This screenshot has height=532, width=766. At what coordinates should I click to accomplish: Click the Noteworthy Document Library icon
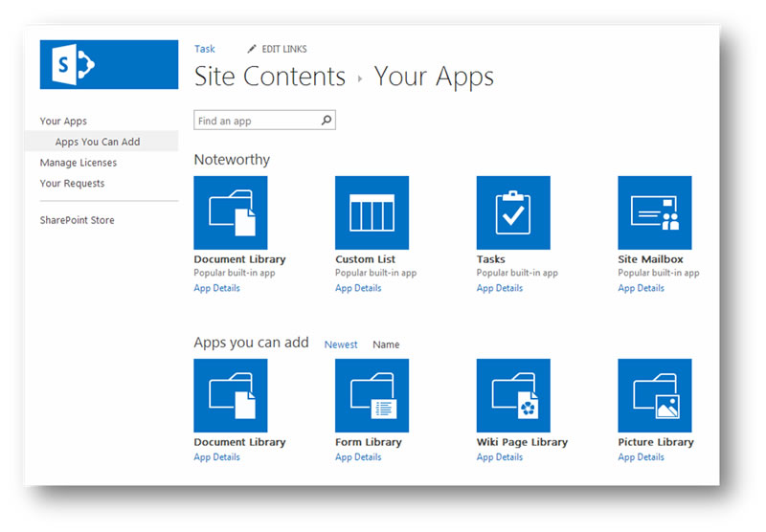(x=231, y=212)
